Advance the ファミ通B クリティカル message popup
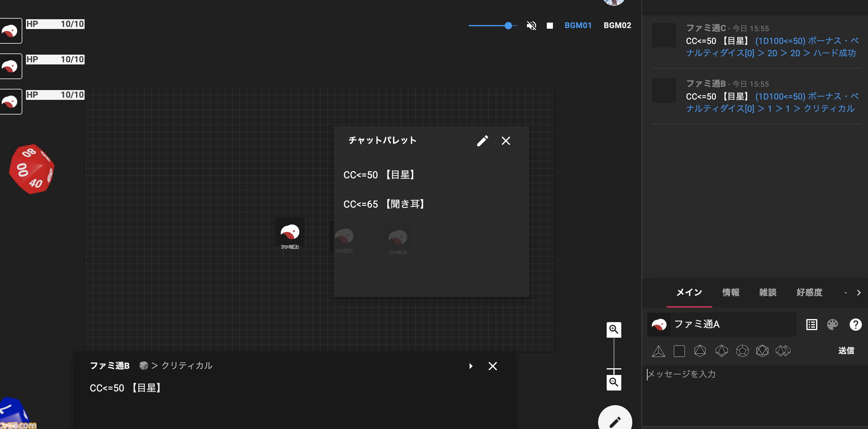The width and height of the screenshot is (868, 429). point(471,366)
